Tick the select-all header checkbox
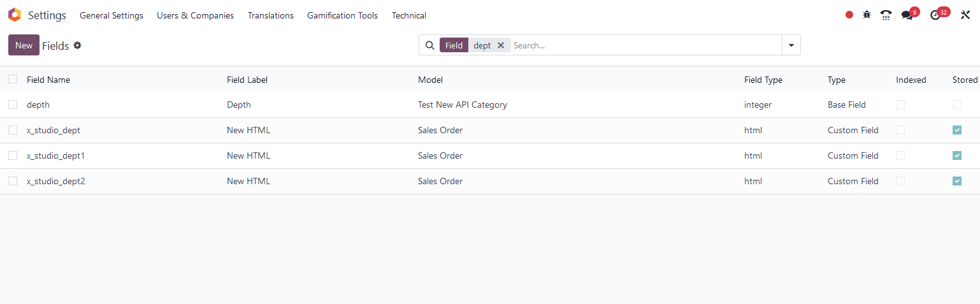This screenshot has width=980, height=304. [x=13, y=79]
